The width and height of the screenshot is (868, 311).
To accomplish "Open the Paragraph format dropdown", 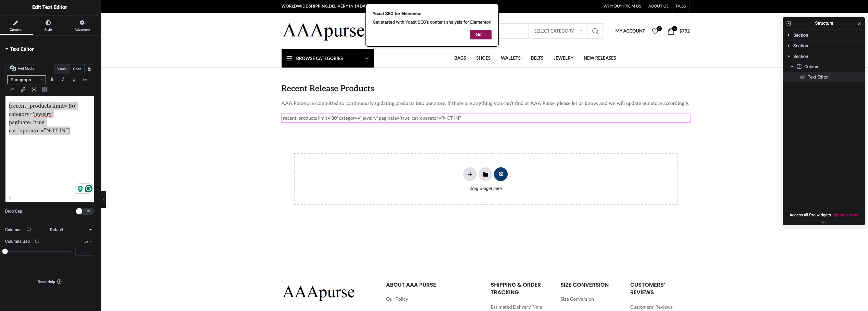I will coord(26,80).
